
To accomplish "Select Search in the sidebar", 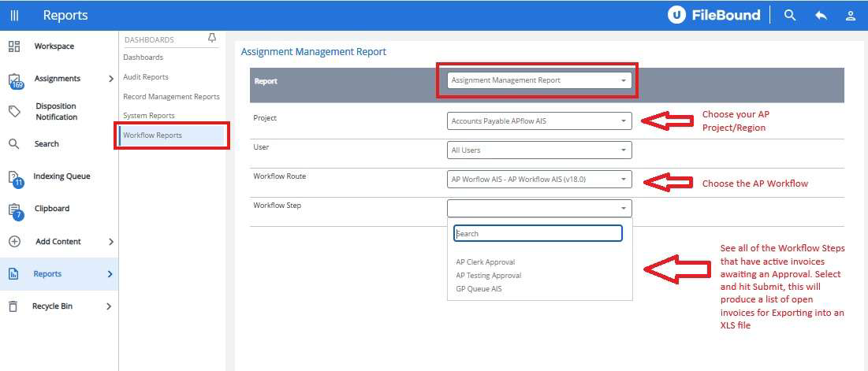I will click(47, 144).
